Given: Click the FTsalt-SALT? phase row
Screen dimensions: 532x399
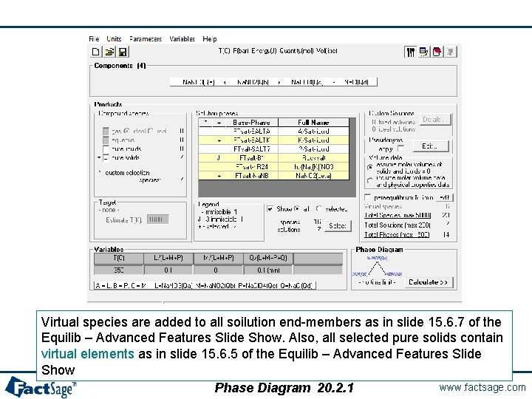Looking at the screenshot, I should coord(273,149).
